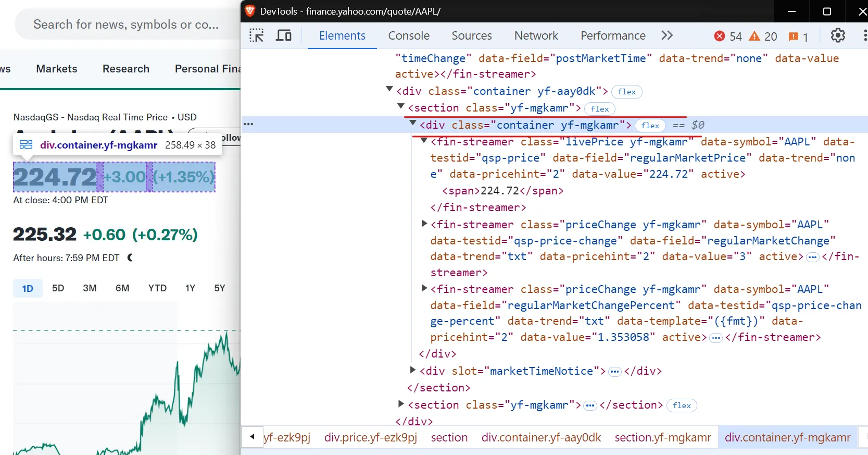The width and height of the screenshot is (868, 455).
Task: Toggle flex badge on the selected div
Action: pyautogui.click(x=650, y=126)
